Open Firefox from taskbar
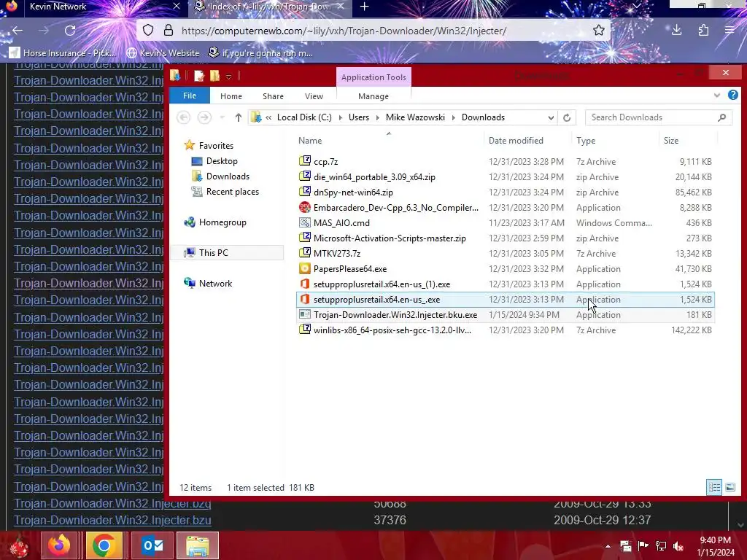 [59, 545]
